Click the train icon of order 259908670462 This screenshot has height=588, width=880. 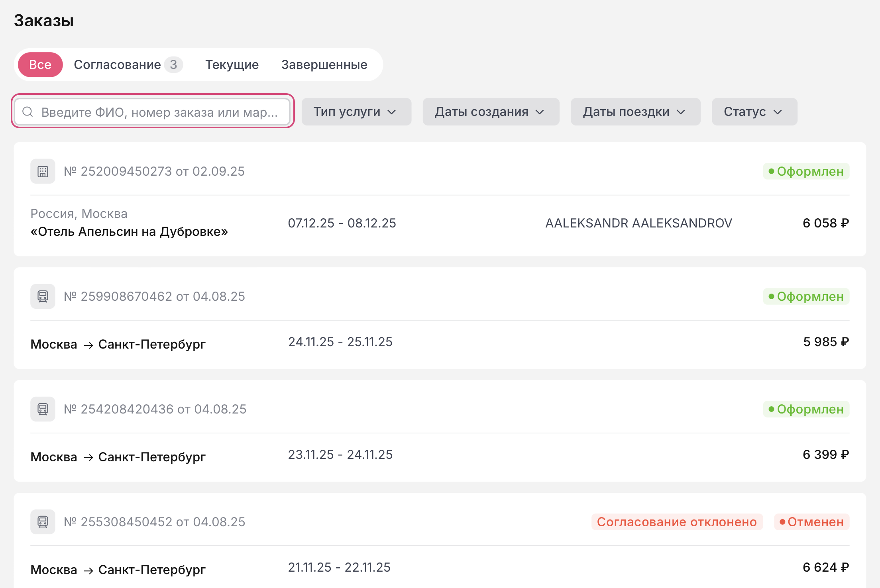click(x=43, y=296)
